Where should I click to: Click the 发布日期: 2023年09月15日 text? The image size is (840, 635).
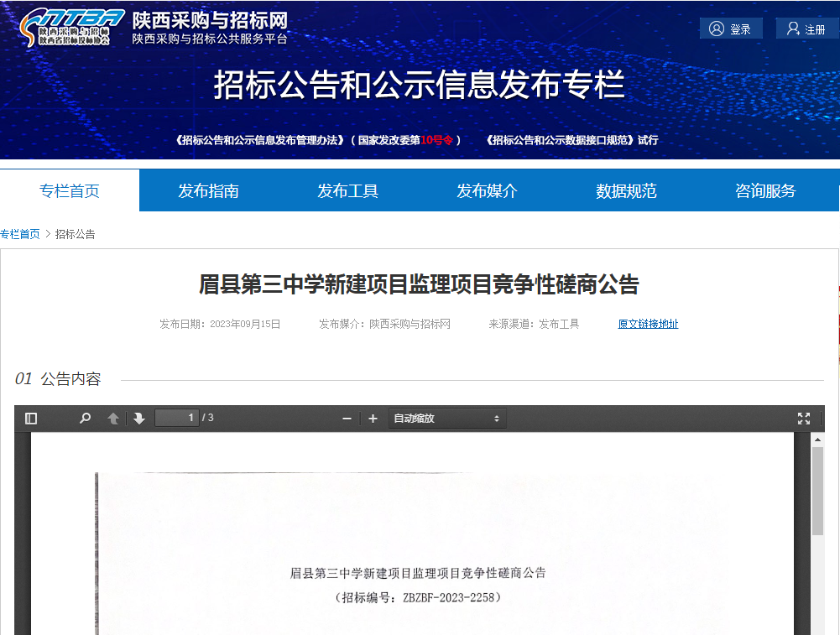pyautogui.click(x=220, y=324)
